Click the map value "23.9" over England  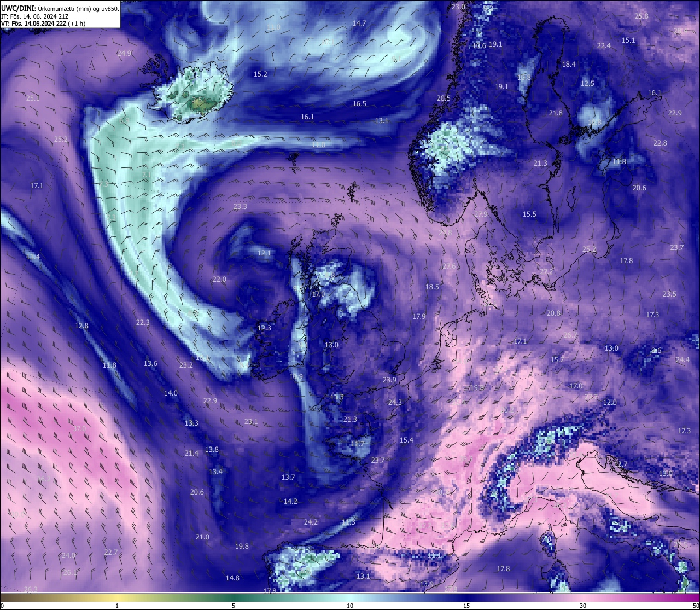(x=389, y=380)
